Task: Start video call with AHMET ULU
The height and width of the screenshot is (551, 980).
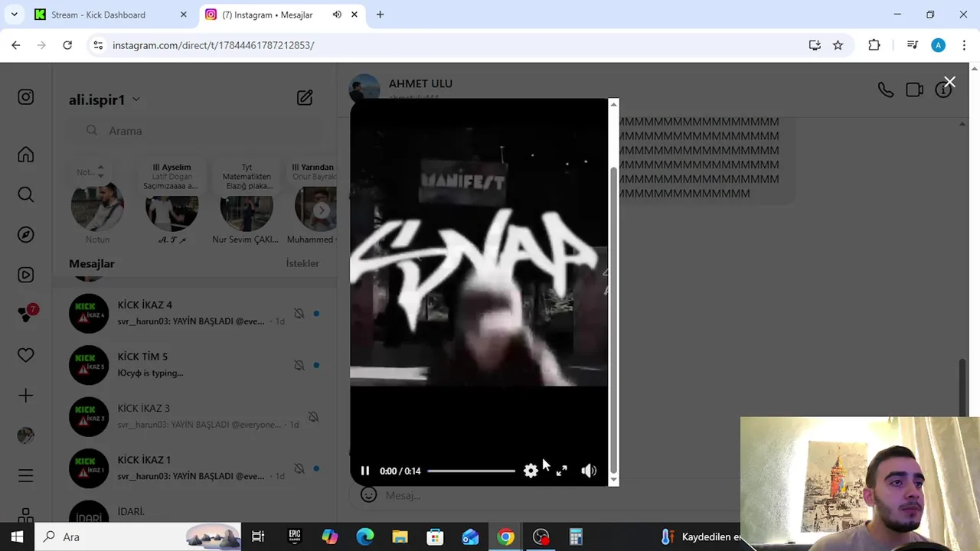Action: (914, 90)
